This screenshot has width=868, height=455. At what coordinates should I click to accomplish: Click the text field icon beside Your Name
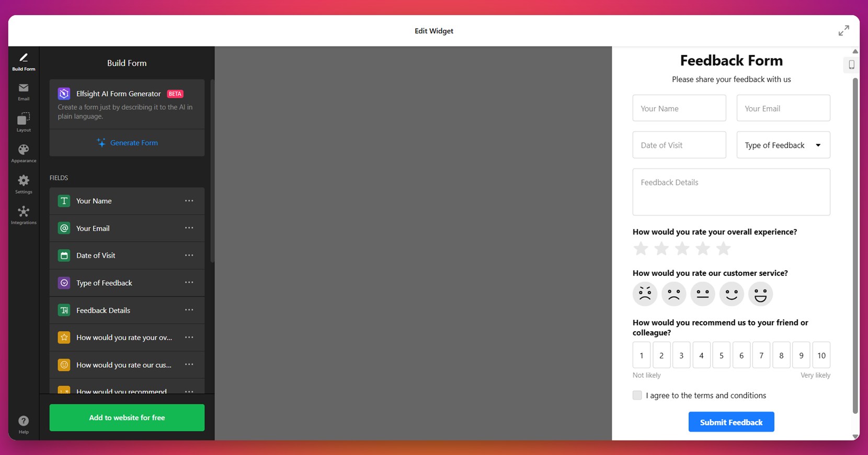pyautogui.click(x=64, y=201)
